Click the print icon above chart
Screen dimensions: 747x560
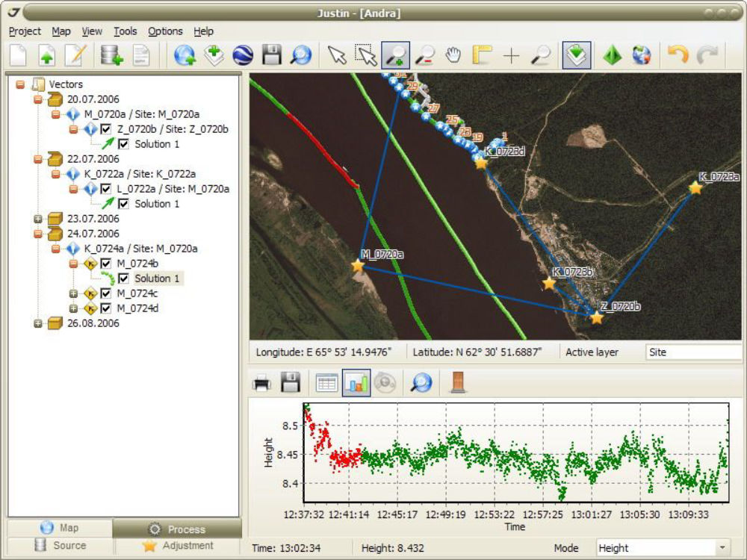pyautogui.click(x=261, y=383)
